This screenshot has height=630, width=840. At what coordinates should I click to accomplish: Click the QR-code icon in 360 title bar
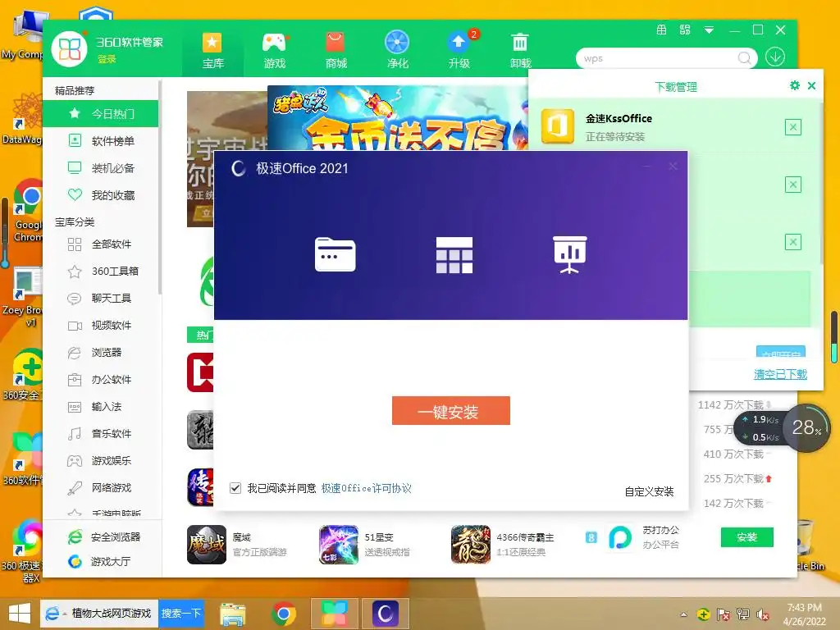point(685,30)
